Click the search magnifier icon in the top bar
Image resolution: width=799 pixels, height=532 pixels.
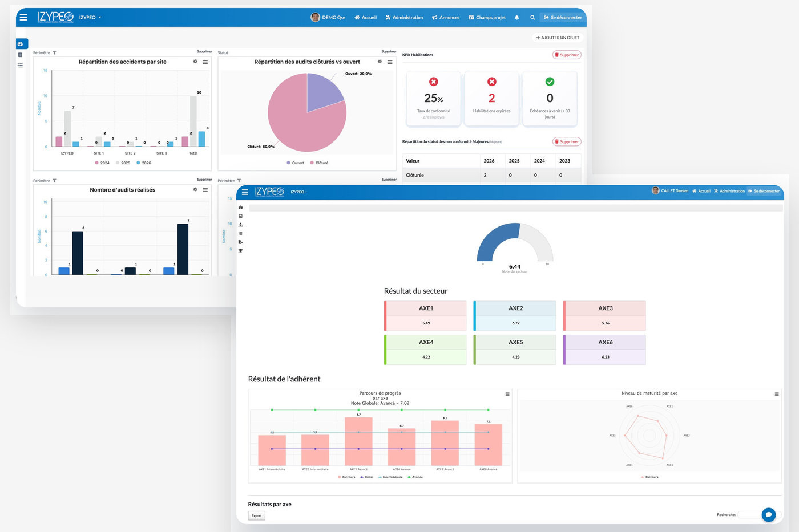pos(532,18)
